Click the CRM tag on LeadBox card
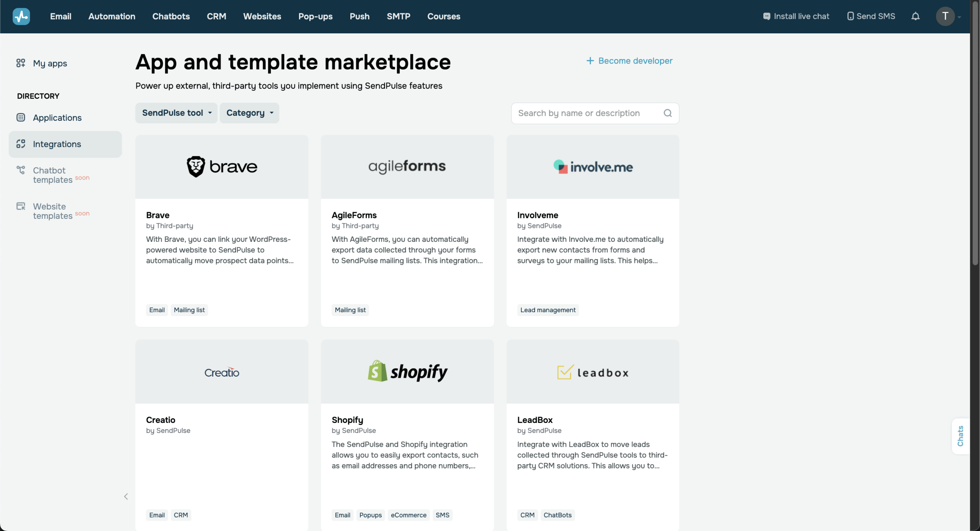Screen dimensions: 980x531 click(x=527, y=515)
